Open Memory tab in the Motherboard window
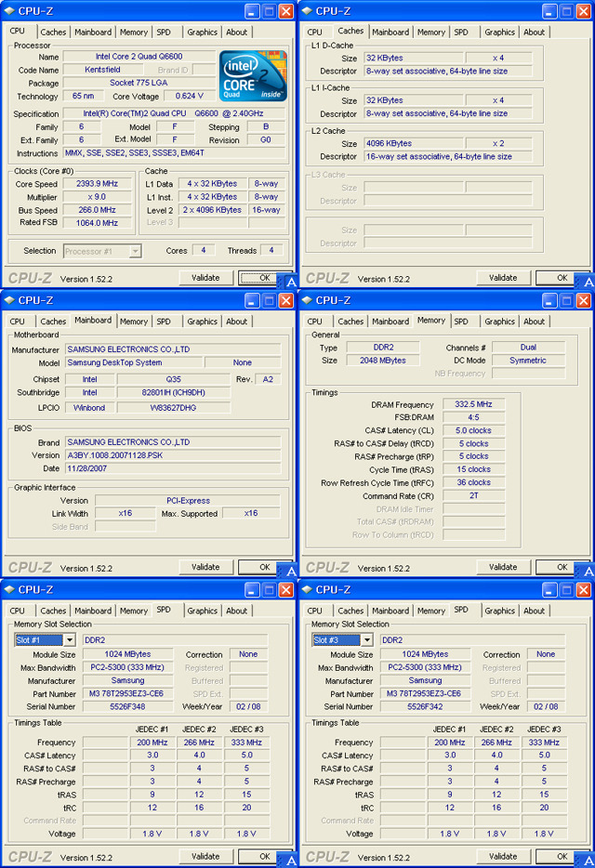Image resolution: width=595 pixels, height=868 pixels. [x=134, y=321]
